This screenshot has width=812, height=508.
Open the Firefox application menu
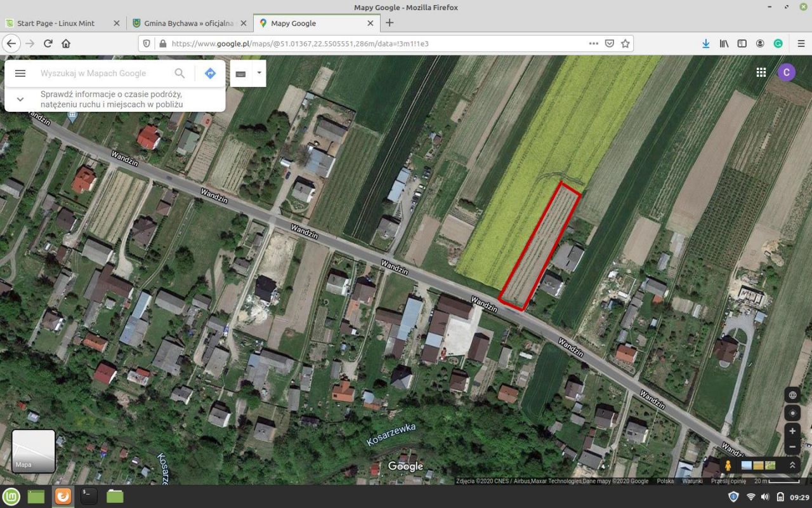(801, 43)
